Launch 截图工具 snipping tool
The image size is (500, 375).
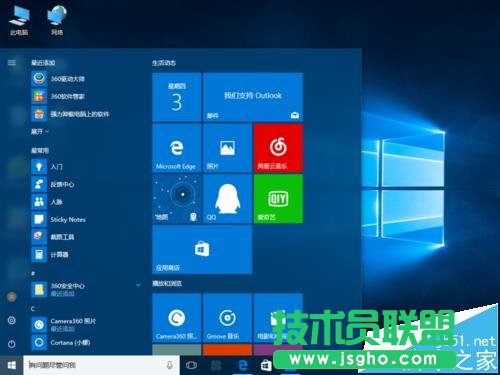tap(53, 237)
